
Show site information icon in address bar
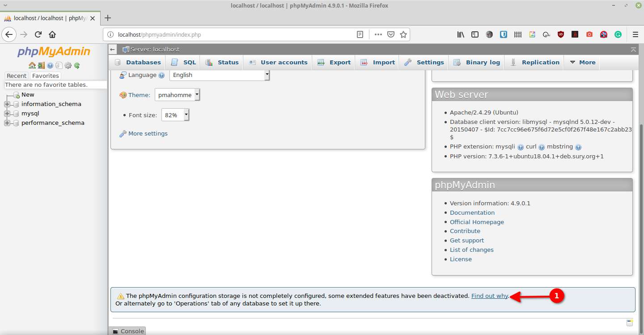coord(110,34)
